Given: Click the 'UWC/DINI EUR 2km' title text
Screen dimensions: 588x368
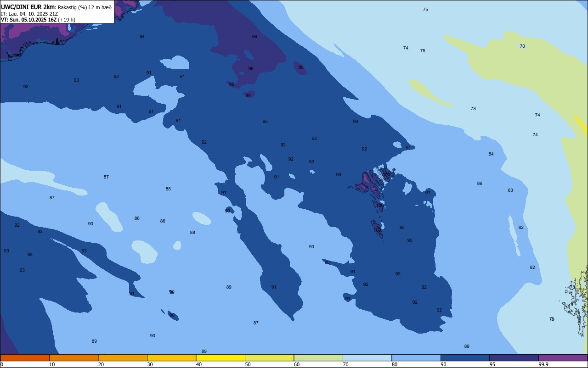Looking at the screenshot, I should click(28, 7).
